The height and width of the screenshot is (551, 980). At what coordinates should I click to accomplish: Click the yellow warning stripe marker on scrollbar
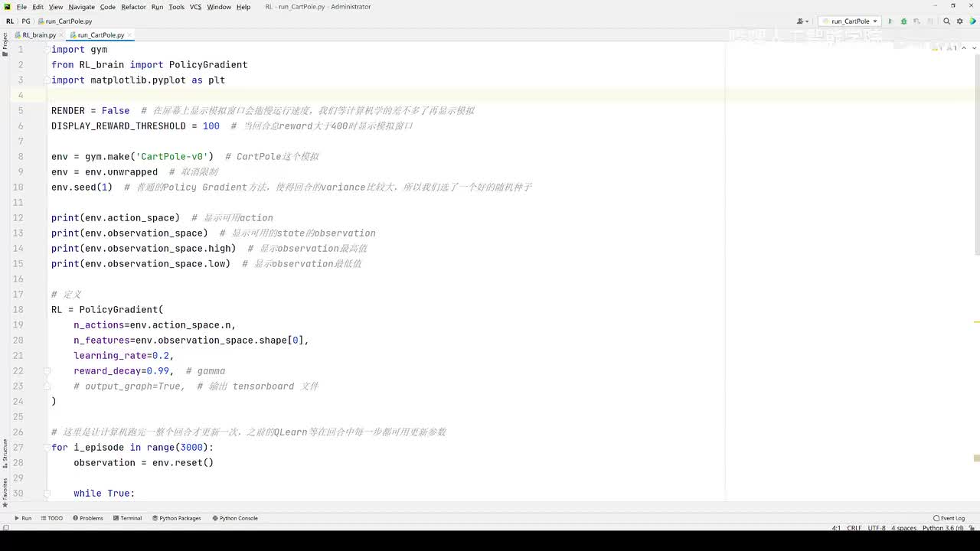(x=976, y=322)
